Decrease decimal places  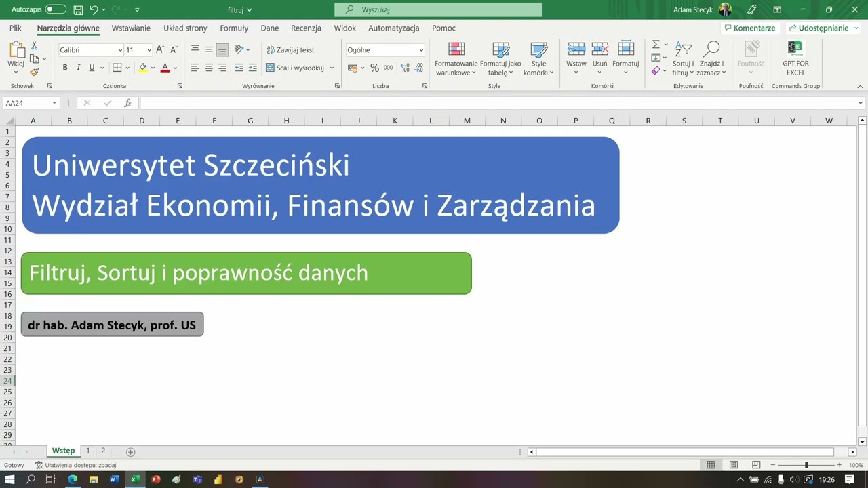tap(420, 68)
